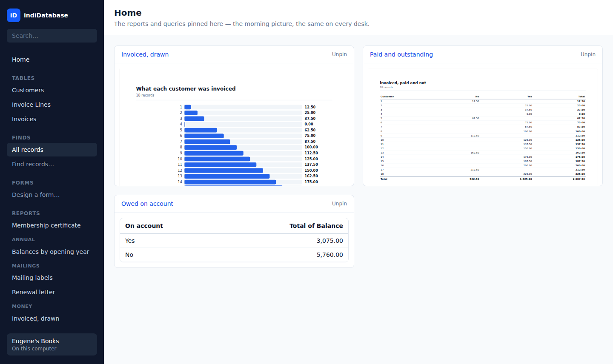Screen dimensions: 613x364
Task: Click the '18 records' label under chart title
Action: (x=145, y=95)
